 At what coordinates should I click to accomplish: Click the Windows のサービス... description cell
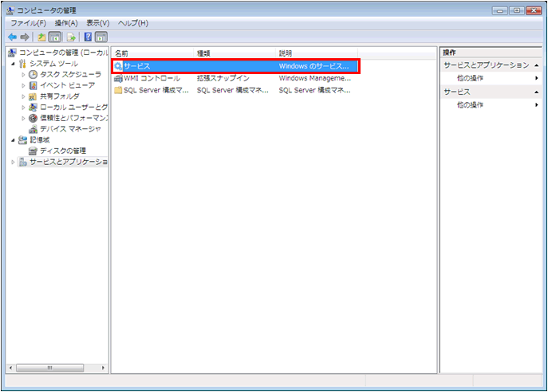(313, 66)
